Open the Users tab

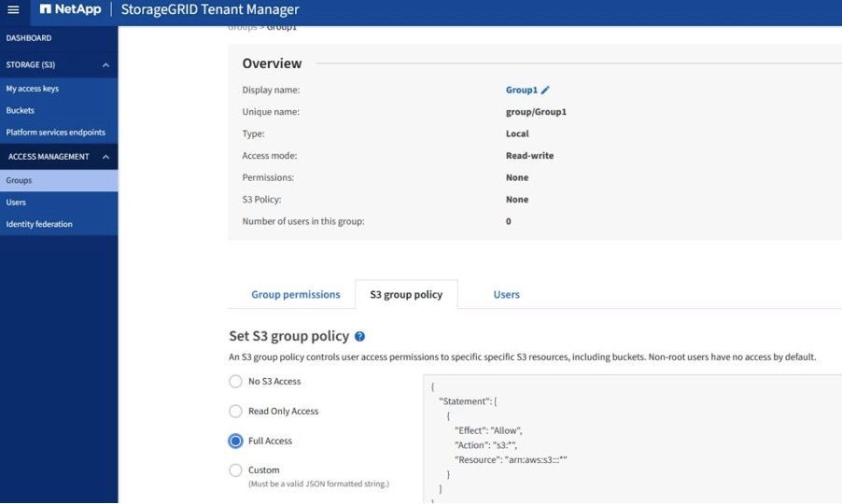coord(506,295)
